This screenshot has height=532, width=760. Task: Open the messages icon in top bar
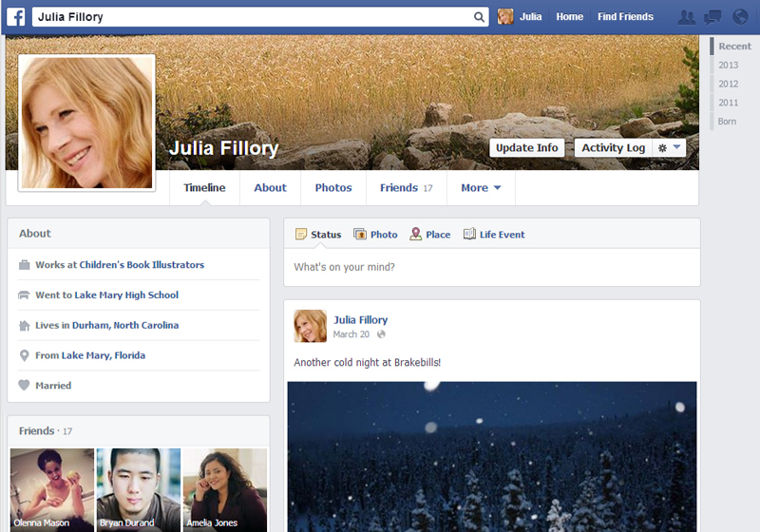coord(712,17)
